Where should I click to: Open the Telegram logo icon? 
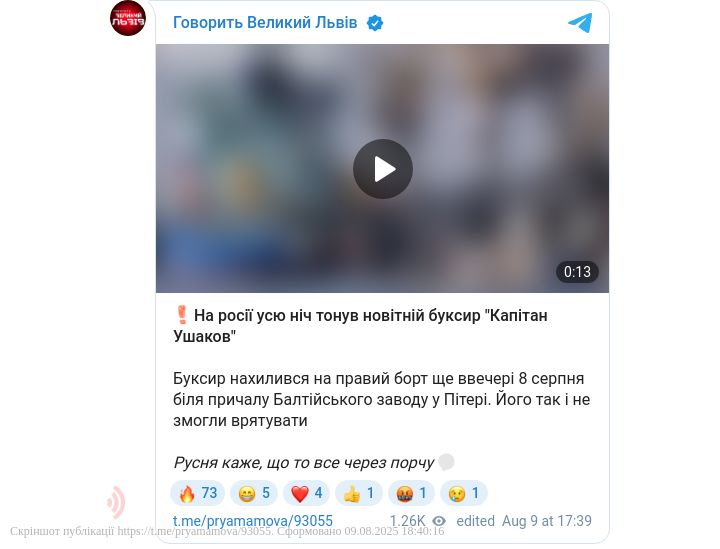pyautogui.click(x=580, y=22)
